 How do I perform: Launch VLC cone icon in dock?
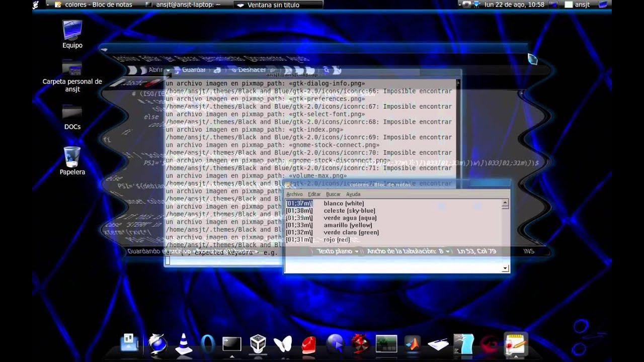[x=183, y=344]
